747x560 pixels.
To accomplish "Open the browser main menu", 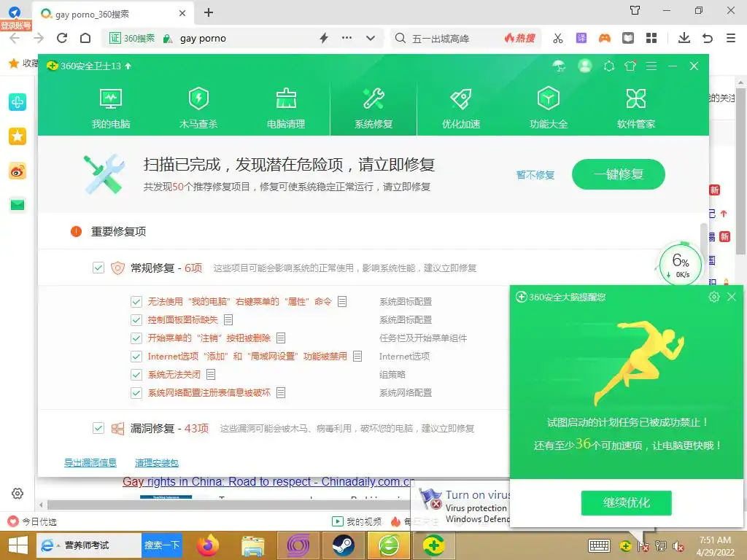I will (x=731, y=38).
